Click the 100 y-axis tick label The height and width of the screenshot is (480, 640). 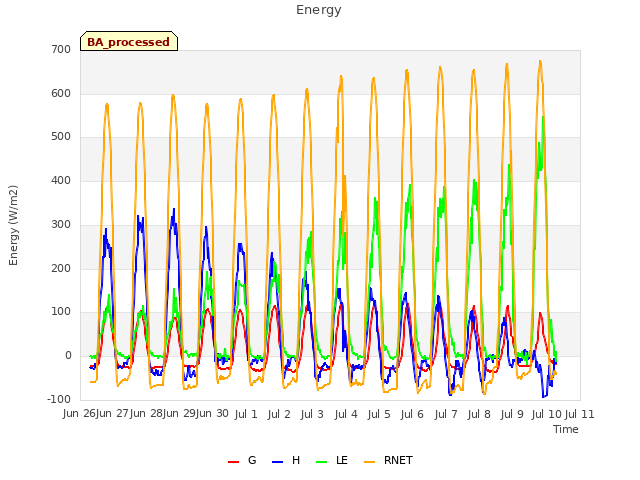pyautogui.click(x=61, y=312)
